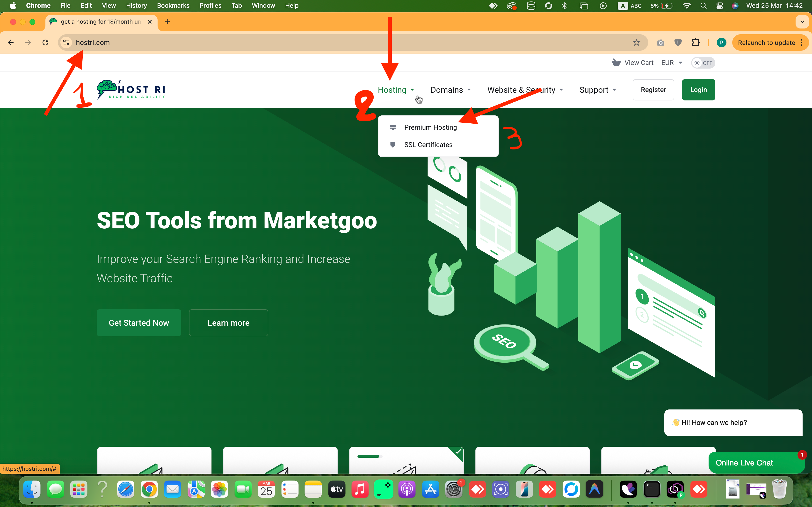The width and height of the screenshot is (812, 507).
Task: Click the View Cart basket icon
Action: (x=616, y=63)
